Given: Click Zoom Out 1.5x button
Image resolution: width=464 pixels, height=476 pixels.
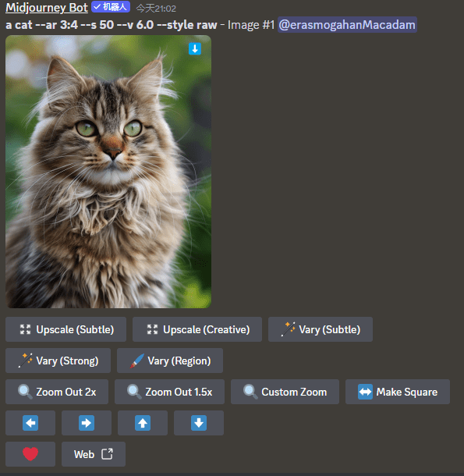Looking at the screenshot, I should (x=170, y=392).
